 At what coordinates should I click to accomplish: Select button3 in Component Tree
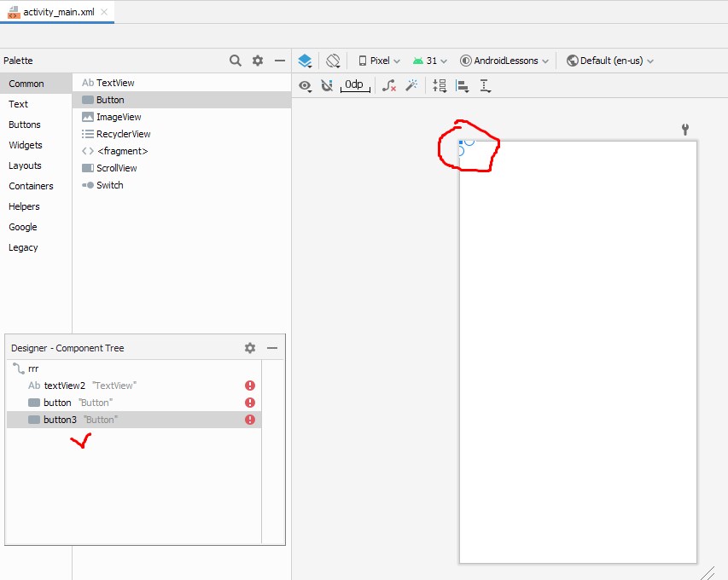pyautogui.click(x=134, y=420)
